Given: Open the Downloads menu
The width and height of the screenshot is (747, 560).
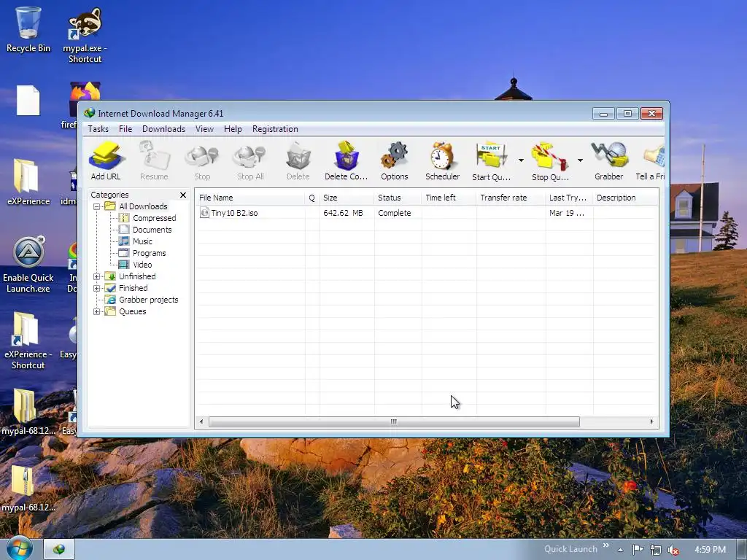Looking at the screenshot, I should pos(163,129).
